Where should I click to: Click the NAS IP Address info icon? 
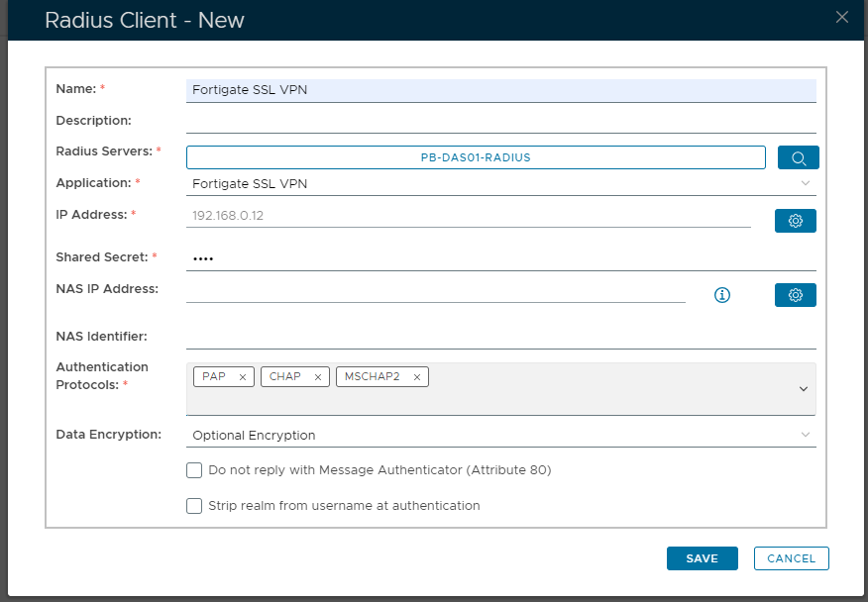pos(722,295)
